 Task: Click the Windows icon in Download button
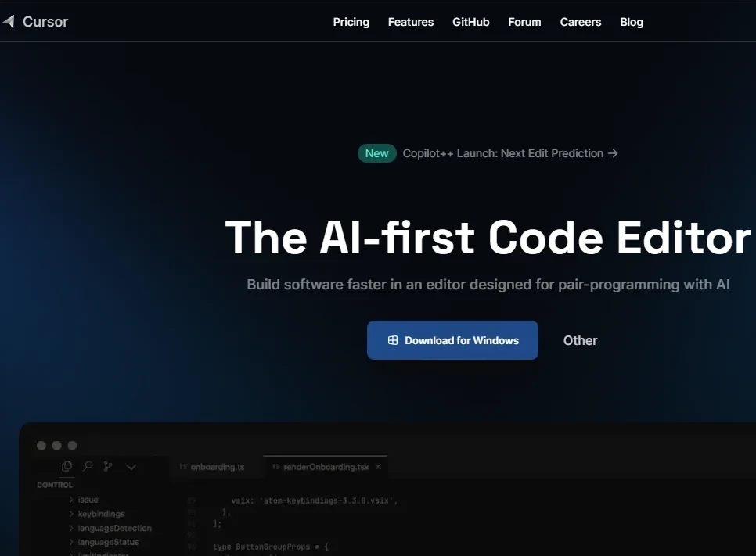click(x=393, y=340)
